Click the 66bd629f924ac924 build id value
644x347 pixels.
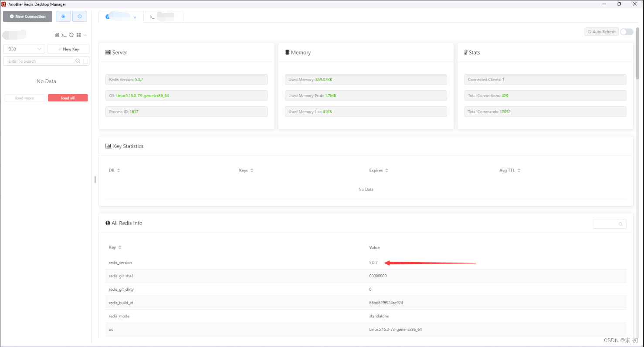pos(386,303)
